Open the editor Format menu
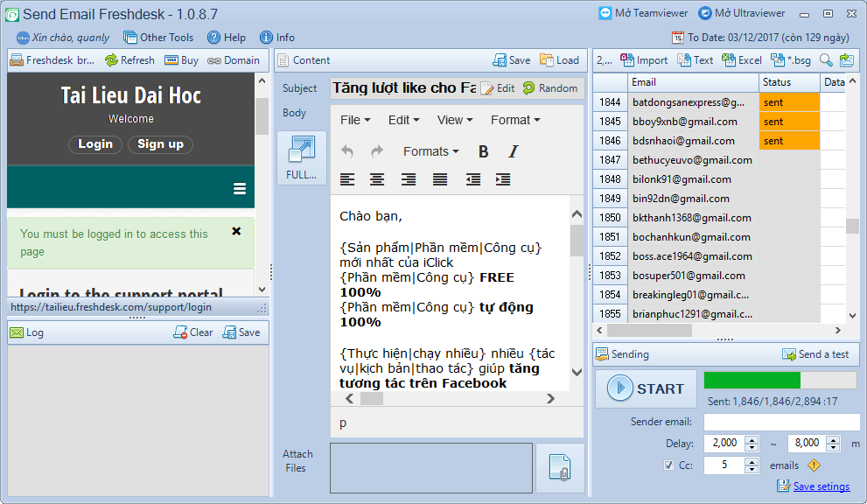This screenshot has width=867, height=504. (x=515, y=120)
